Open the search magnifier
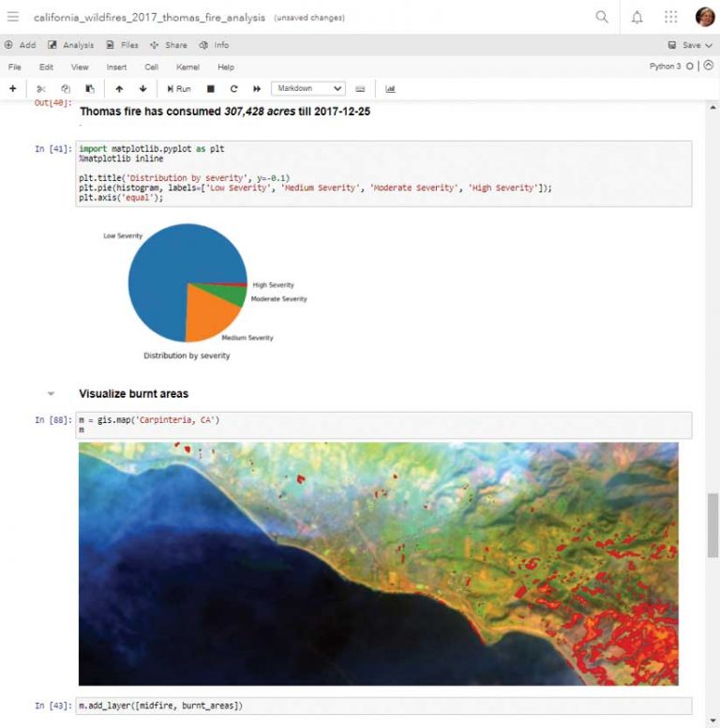 pyautogui.click(x=602, y=17)
